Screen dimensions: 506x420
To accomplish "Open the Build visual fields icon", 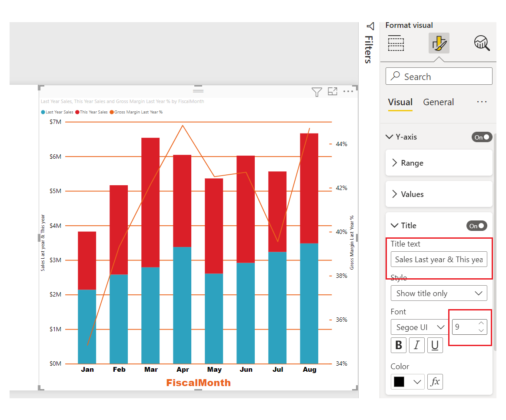I will 396,43.
